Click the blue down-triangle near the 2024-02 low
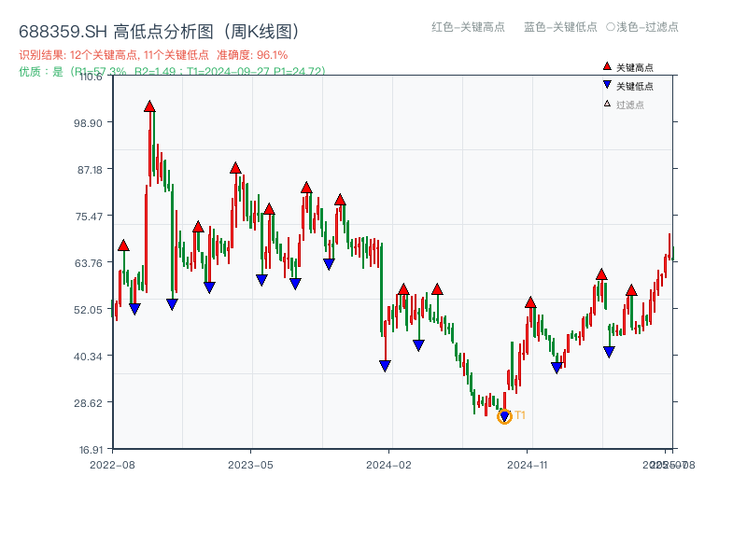This screenshot has height=560, width=747. click(385, 364)
